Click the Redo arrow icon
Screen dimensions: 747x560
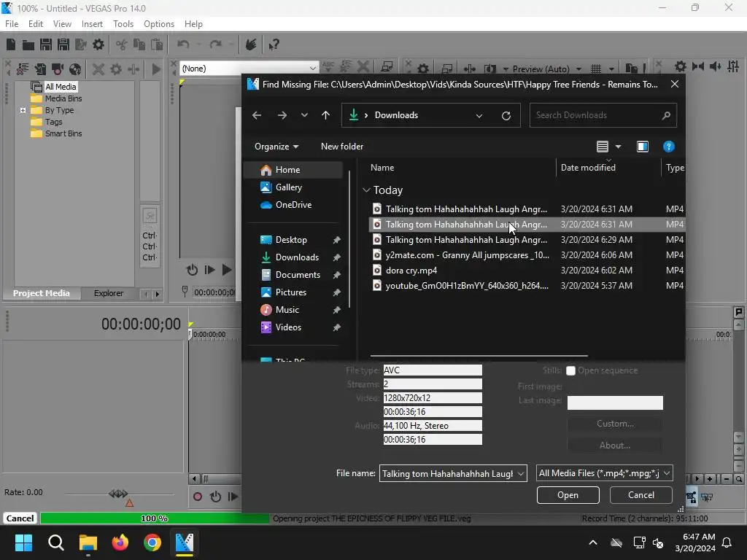pos(216,44)
